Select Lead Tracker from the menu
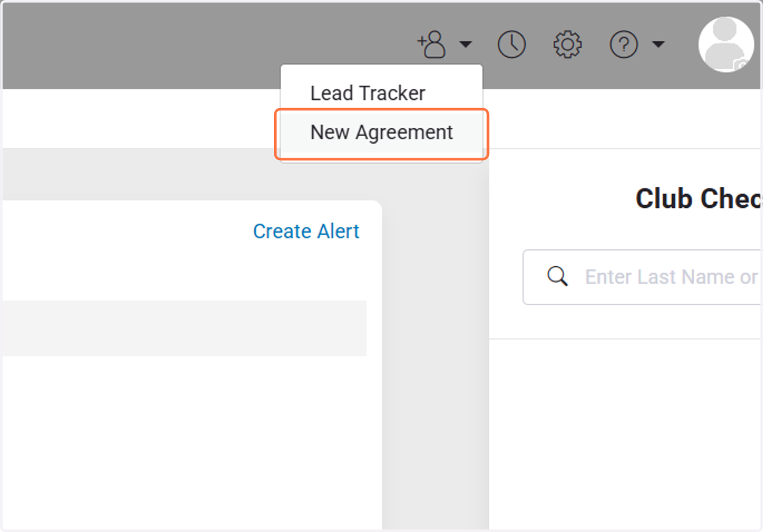Screen dimensions: 763x532 coord(381,93)
